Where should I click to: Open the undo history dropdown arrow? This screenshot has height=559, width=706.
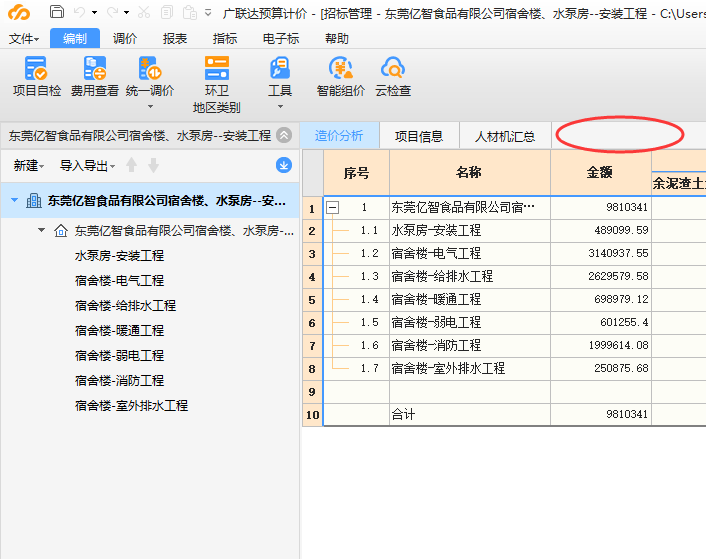[x=94, y=13]
